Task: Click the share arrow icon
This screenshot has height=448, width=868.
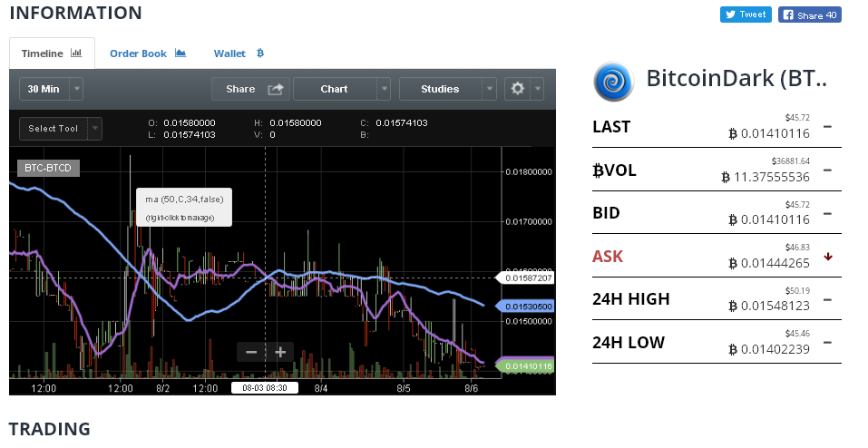Action: 275,89
